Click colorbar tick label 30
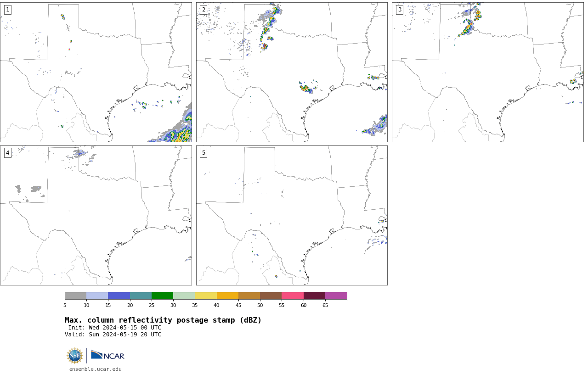 [x=173, y=305]
